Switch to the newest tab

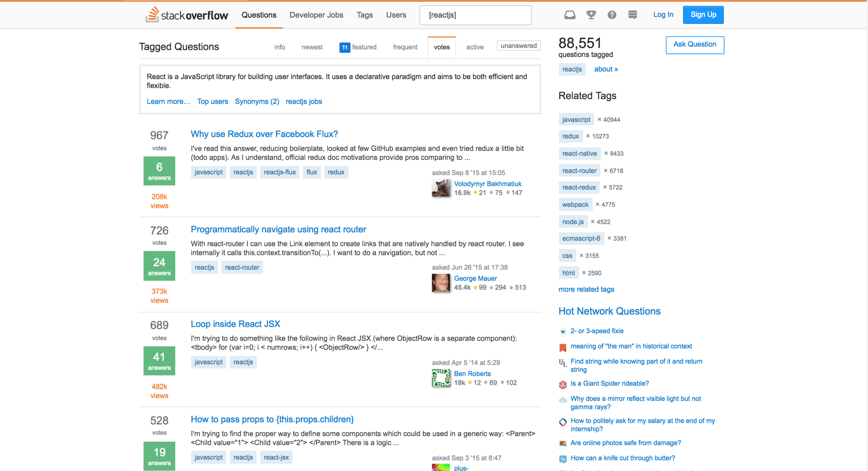click(x=312, y=47)
